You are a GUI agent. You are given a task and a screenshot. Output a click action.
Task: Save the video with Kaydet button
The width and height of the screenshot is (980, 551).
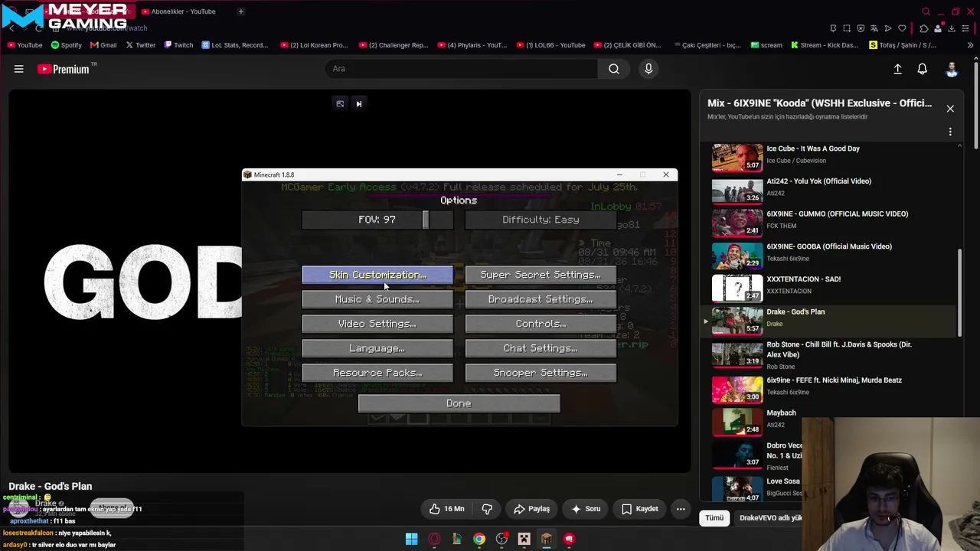coord(640,509)
